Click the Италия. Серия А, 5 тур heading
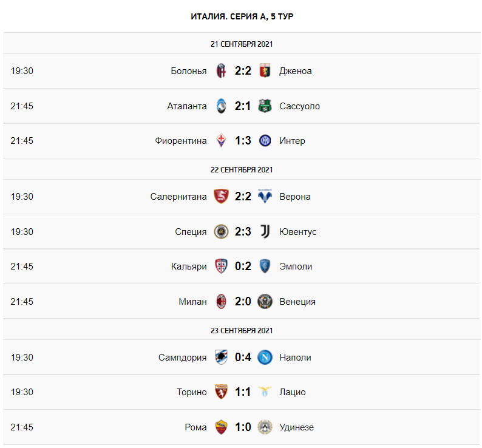The image size is (482, 448). pyautogui.click(x=242, y=16)
